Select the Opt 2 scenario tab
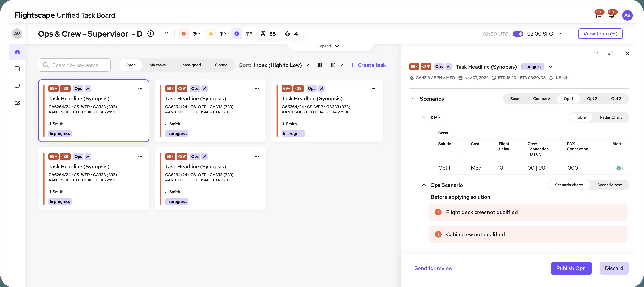The height and width of the screenshot is (287, 644). tap(592, 99)
